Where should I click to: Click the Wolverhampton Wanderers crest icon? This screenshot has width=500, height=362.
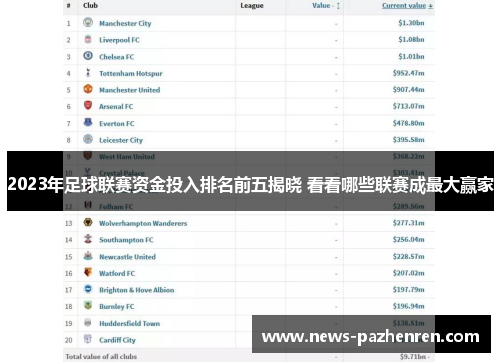click(x=88, y=222)
